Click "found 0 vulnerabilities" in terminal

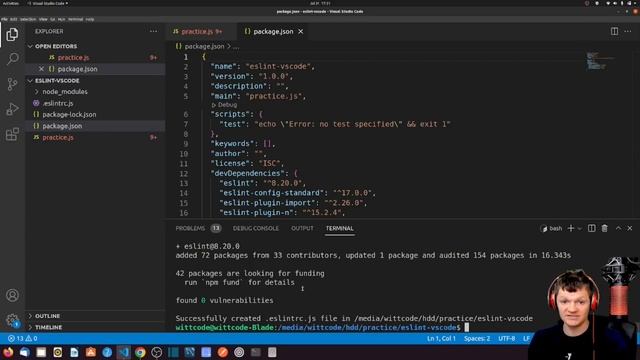(224, 300)
